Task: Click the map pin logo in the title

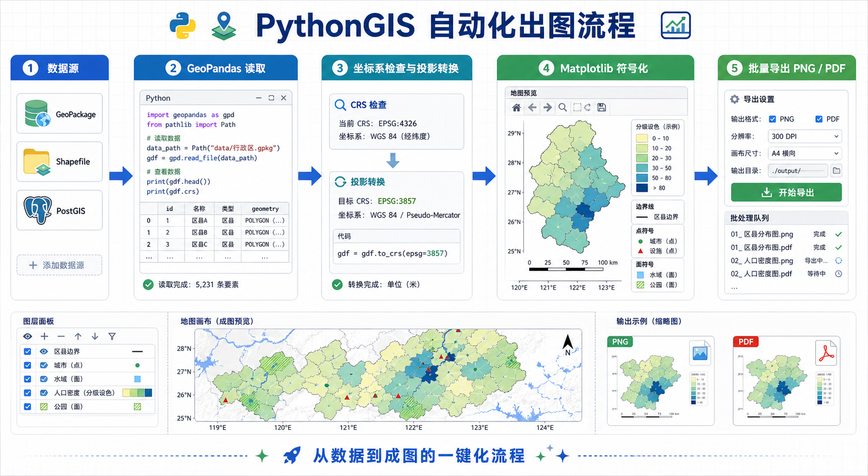Action: click(x=224, y=26)
